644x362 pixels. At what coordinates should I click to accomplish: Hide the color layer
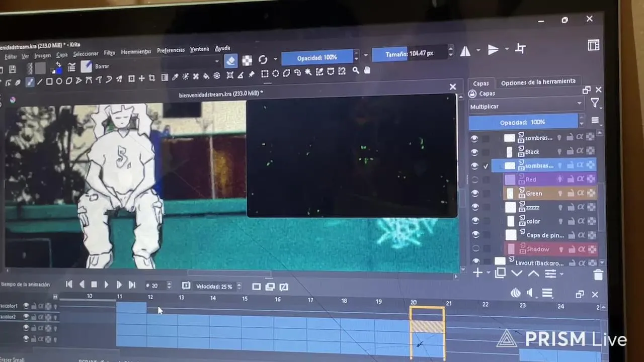pos(475,221)
